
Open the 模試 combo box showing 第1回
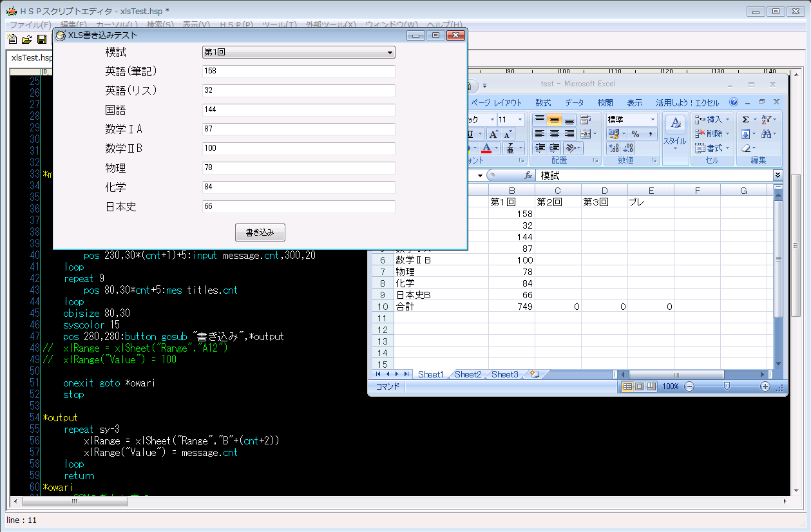pyautogui.click(x=298, y=52)
